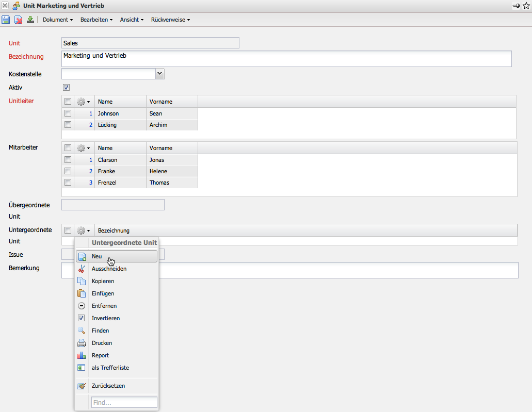Open the Mitarbeiter table gear menu

tap(83, 148)
